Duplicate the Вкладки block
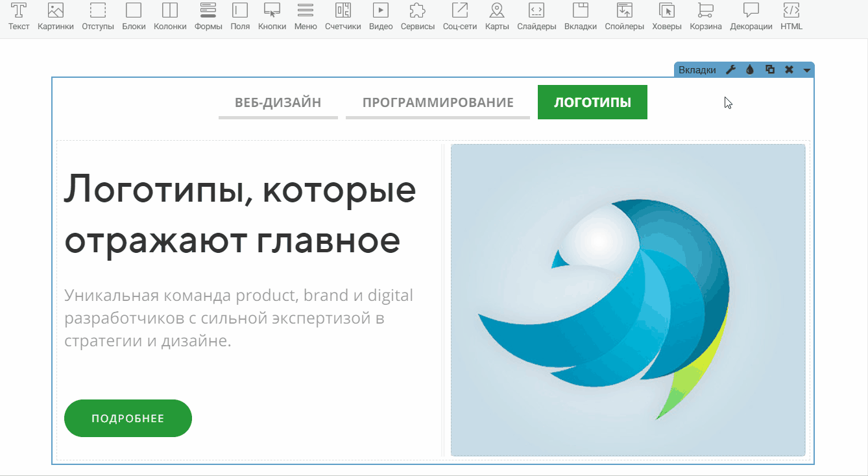 tap(770, 70)
